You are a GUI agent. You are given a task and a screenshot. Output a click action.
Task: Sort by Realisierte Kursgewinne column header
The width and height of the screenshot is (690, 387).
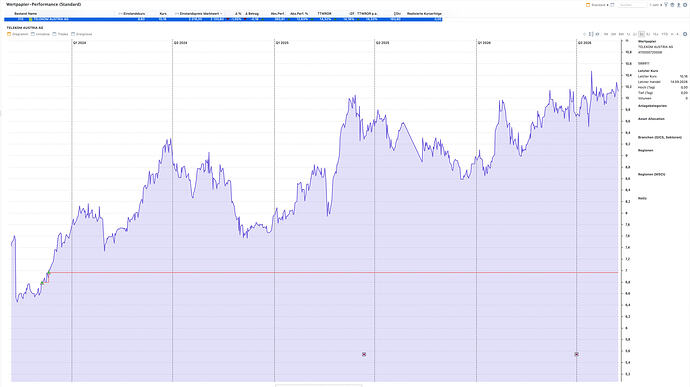tap(424, 14)
